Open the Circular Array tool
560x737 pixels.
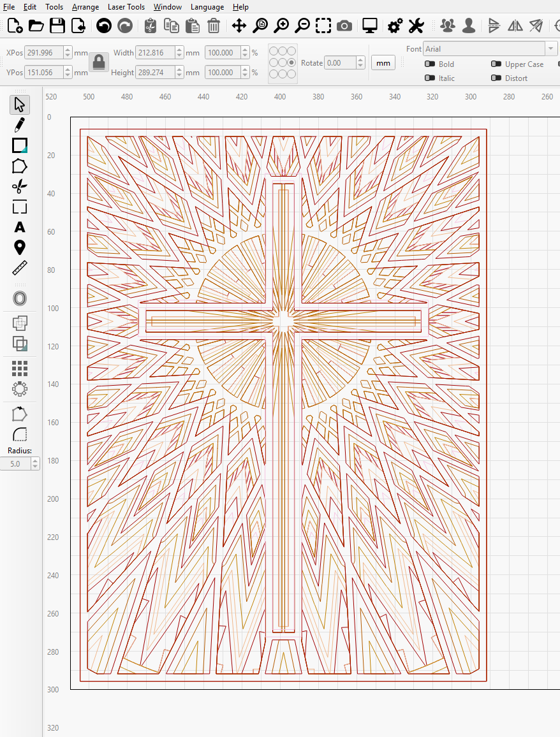coord(19,389)
